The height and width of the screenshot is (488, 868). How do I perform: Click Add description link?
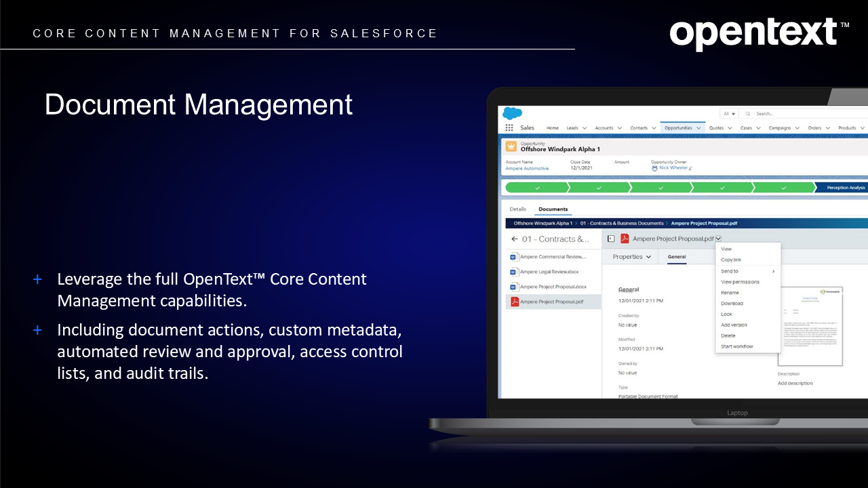click(x=795, y=384)
